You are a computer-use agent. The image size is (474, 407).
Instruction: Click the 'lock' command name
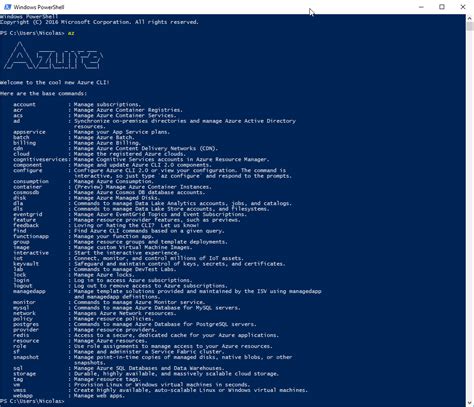tap(19, 275)
